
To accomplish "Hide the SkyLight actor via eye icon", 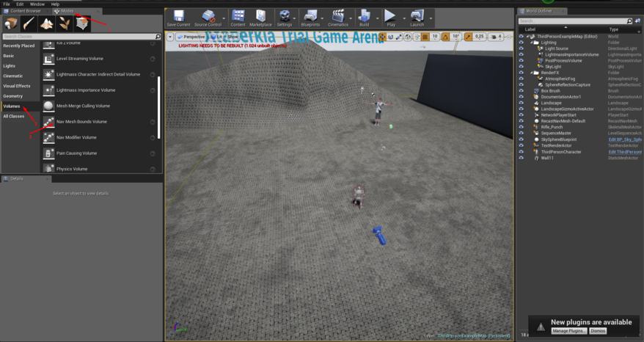I will click(522, 67).
